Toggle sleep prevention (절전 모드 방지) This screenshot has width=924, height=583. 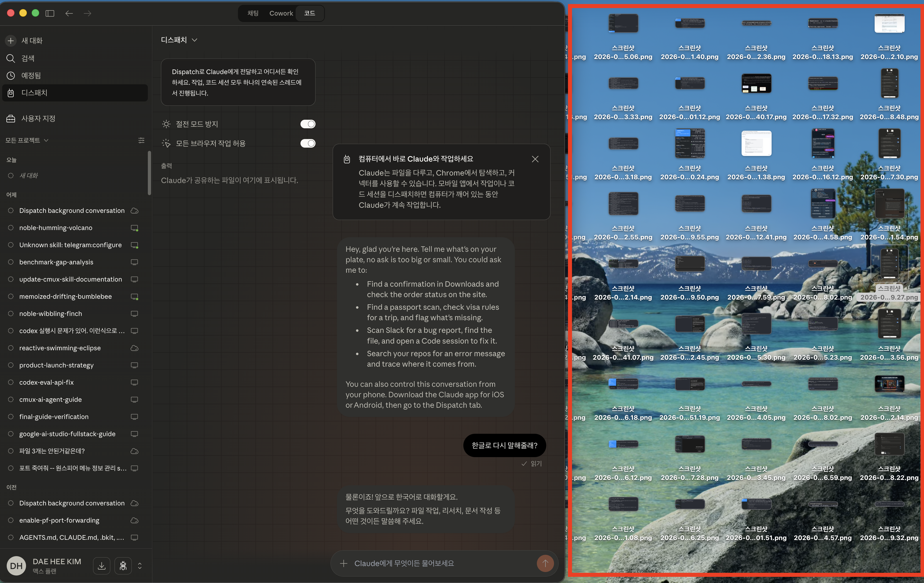point(308,124)
